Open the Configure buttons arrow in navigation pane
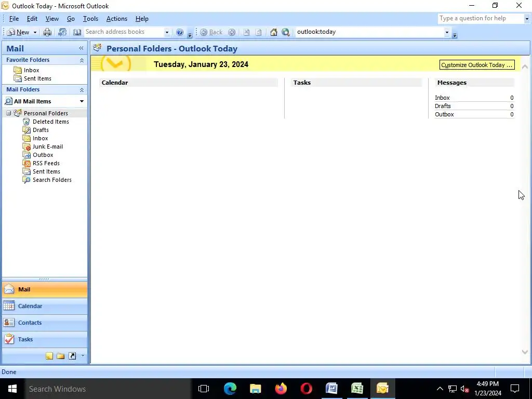The height and width of the screenshot is (399, 532). click(83, 356)
